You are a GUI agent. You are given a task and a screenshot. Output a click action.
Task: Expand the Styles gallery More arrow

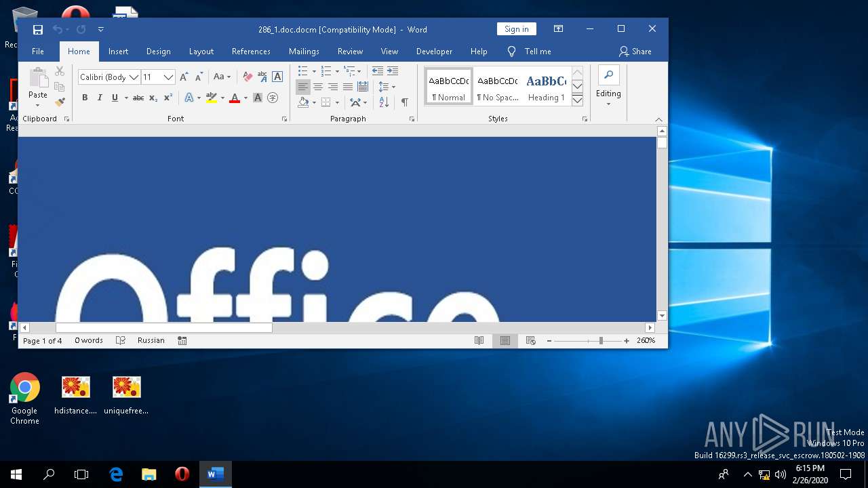click(577, 100)
